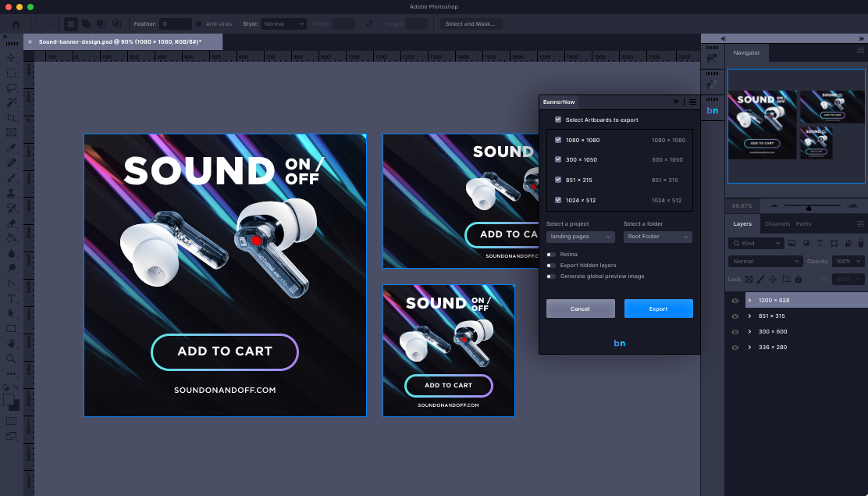Viewport: 868px width, 496px height.
Task: Close the Sound-banner-design.psd document tab
Action: click(x=30, y=41)
